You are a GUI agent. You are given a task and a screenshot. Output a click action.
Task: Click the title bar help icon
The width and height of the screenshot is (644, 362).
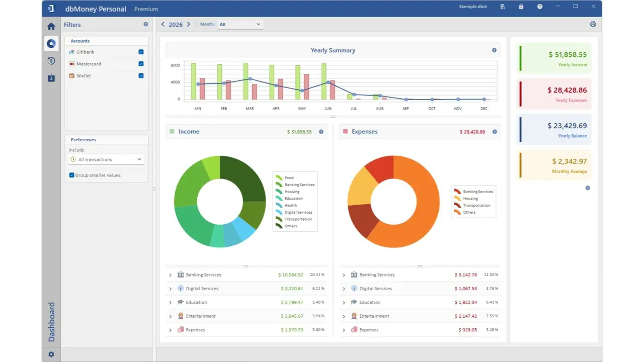(x=540, y=7)
